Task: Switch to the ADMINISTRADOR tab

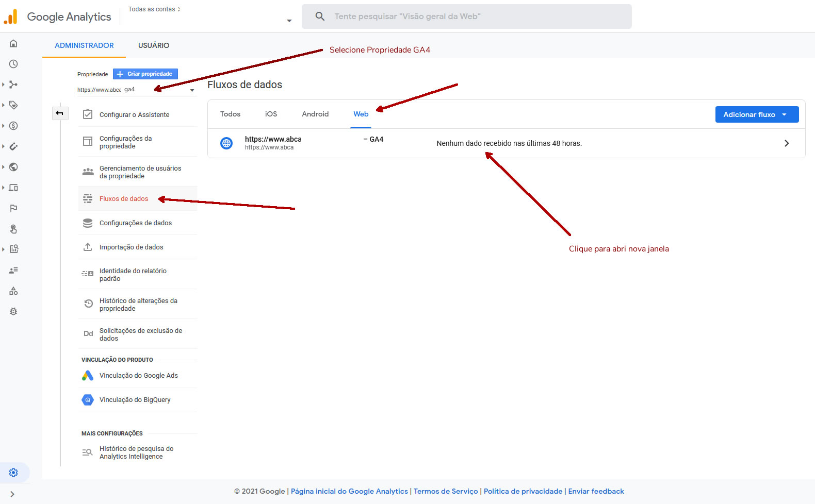Action: pos(84,45)
